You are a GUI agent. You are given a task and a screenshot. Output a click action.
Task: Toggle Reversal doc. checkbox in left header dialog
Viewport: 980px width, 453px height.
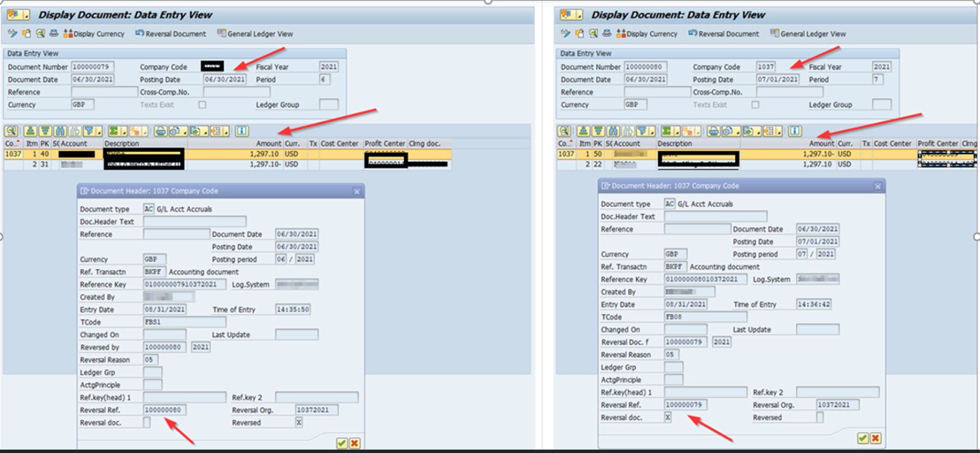click(147, 422)
